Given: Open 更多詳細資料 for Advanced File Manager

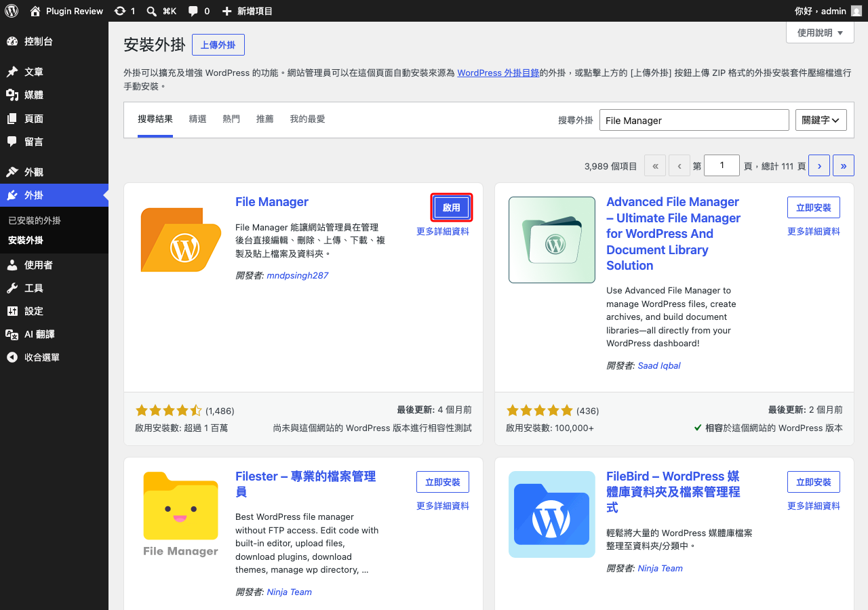Looking at the screenshot, I should pos(814,231).
